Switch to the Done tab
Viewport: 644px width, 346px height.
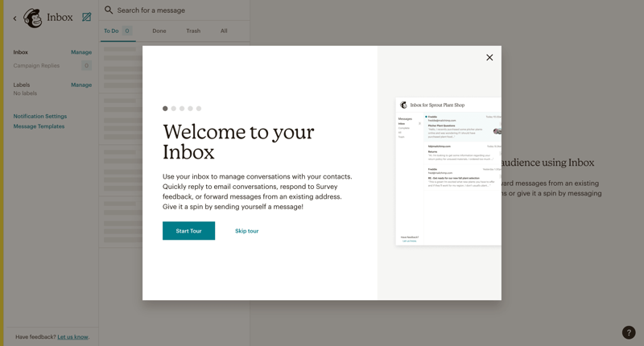(x=159, y=31)
